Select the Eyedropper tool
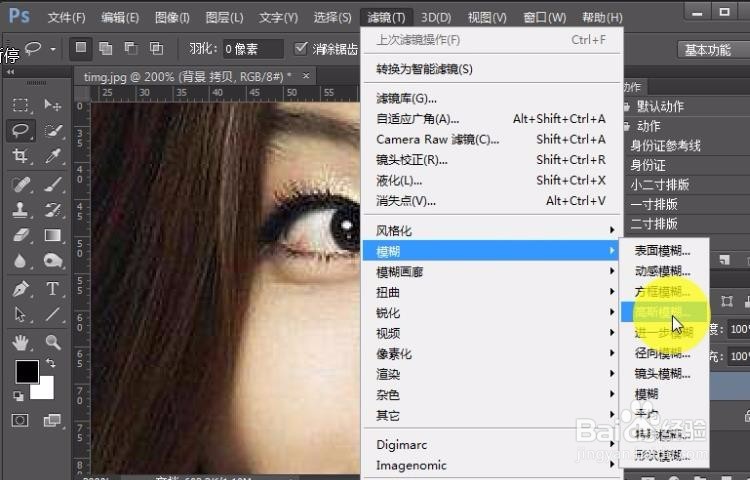 tap(53, 156)
